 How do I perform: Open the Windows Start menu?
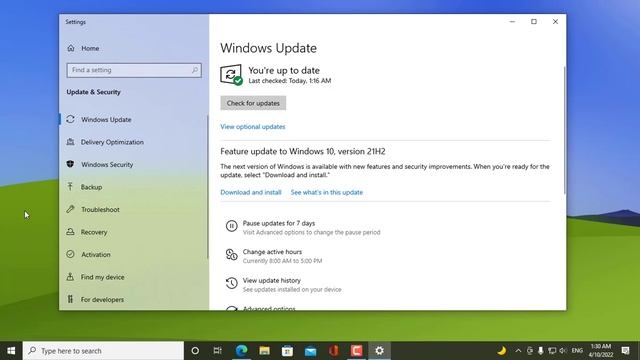(11, 351)
